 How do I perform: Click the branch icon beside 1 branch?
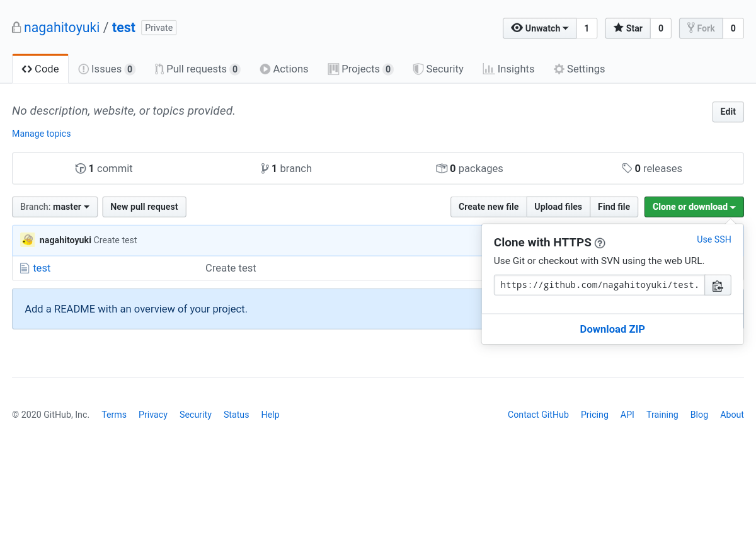click(265, 168)
